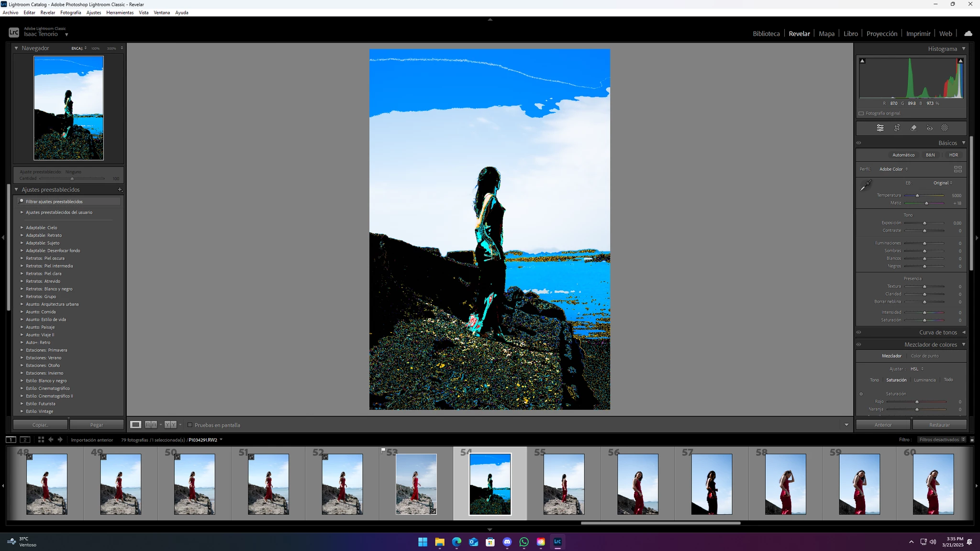Image resolution: width=980 pixels, height=551 pixels.
Task: Select the Healing eraser tool
Action: 913,128
